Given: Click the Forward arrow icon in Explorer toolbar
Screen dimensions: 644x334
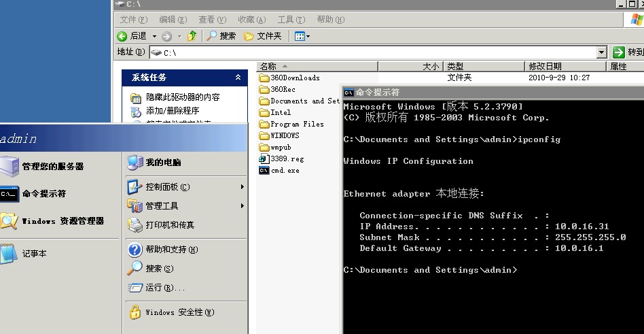Looking at the screenshot, I should [x=166, y=36].
